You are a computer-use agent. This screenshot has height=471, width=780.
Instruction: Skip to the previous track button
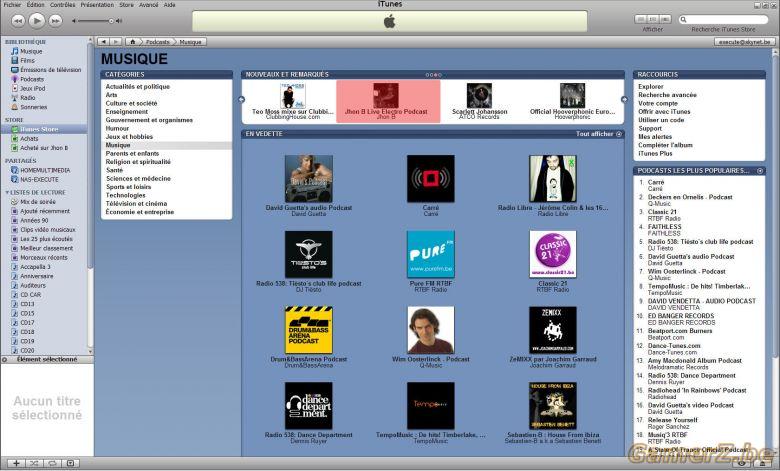18,21
